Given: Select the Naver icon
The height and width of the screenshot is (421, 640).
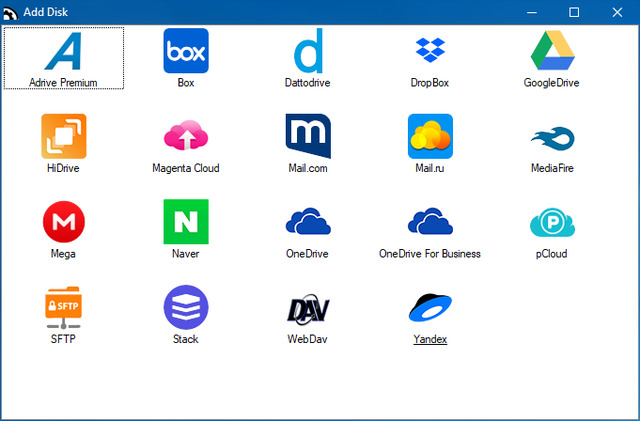Looking at the screenshot, I should click(x=186, y=222).
